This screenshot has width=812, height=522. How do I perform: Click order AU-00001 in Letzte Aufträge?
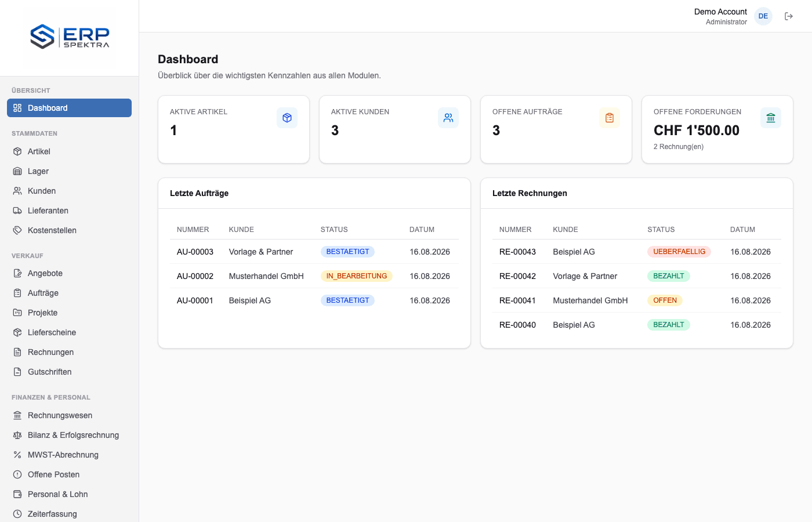(x=195, y=300)
